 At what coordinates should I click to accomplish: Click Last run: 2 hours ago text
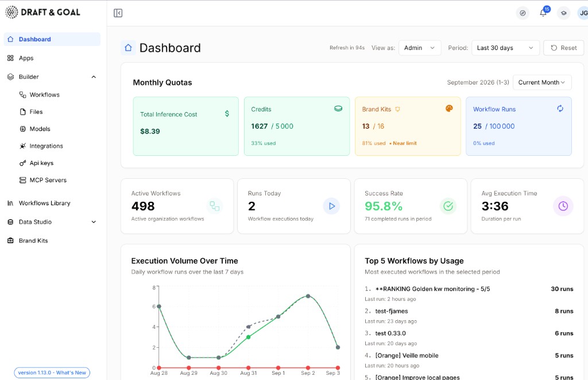[x=390, y=299]
